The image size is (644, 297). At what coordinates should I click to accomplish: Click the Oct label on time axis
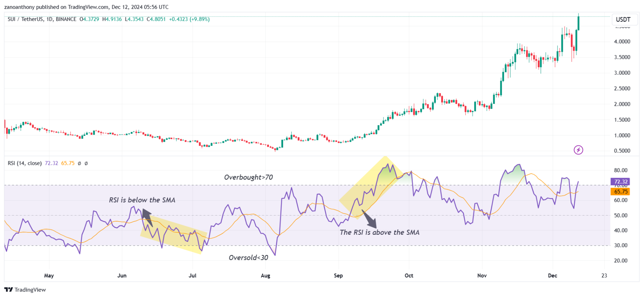click(x=409, y=276)
